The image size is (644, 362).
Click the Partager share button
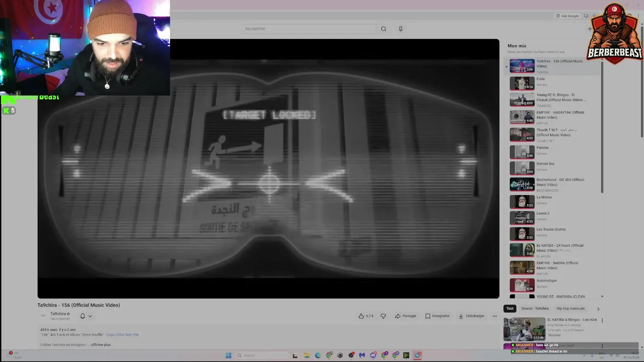[406, 316]
